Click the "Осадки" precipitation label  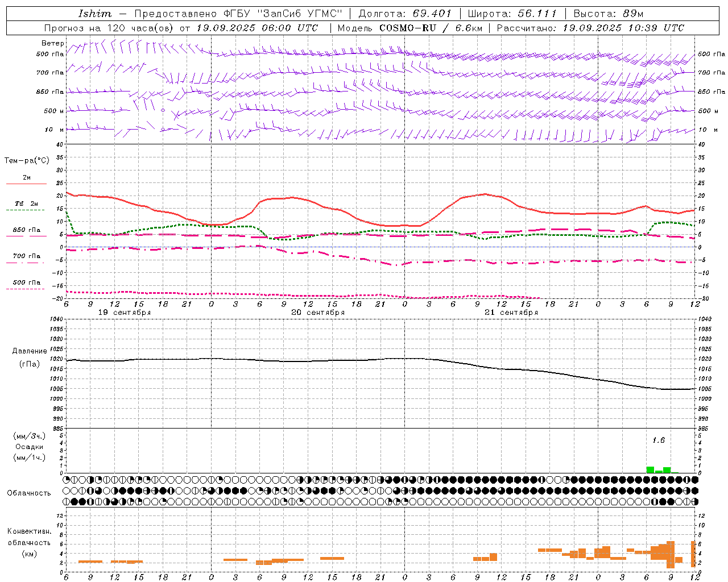tap(30, 447)
